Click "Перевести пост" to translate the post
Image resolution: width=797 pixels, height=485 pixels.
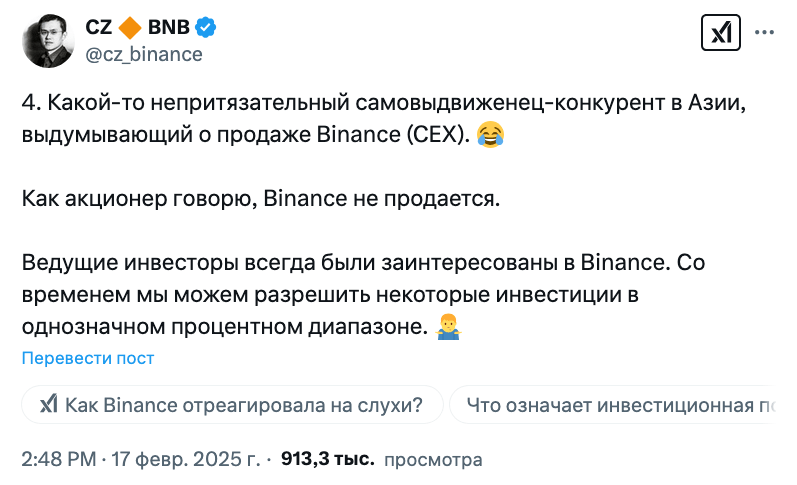pyautogui.click(x=88, y=358)
